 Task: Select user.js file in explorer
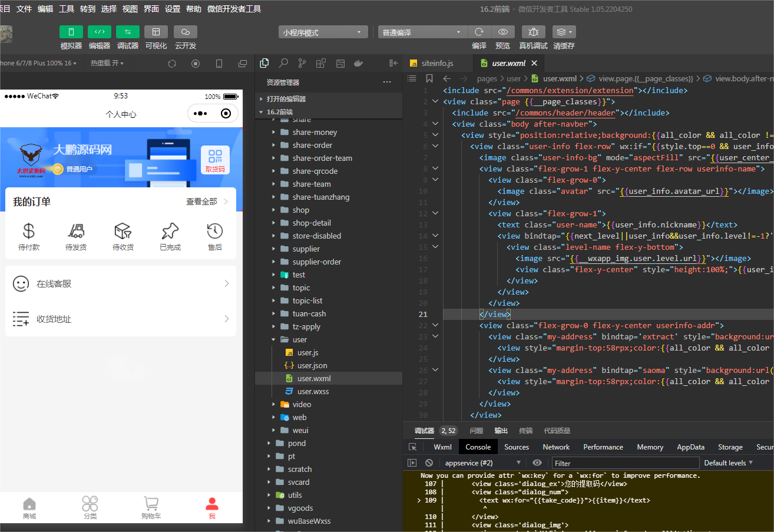pyautogui.click(x=307, y=352)
